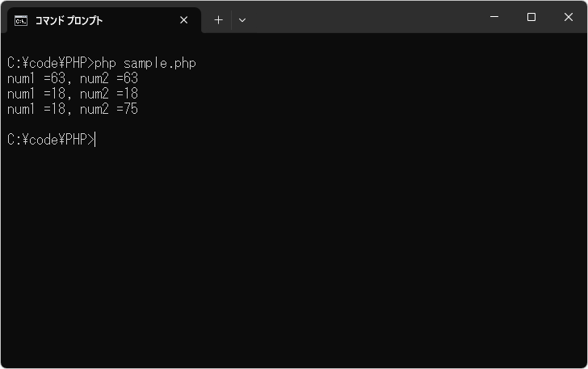588x369 pixels.
Task: Close the コマンド プロンプト tab
Action: tap(184, 20)
